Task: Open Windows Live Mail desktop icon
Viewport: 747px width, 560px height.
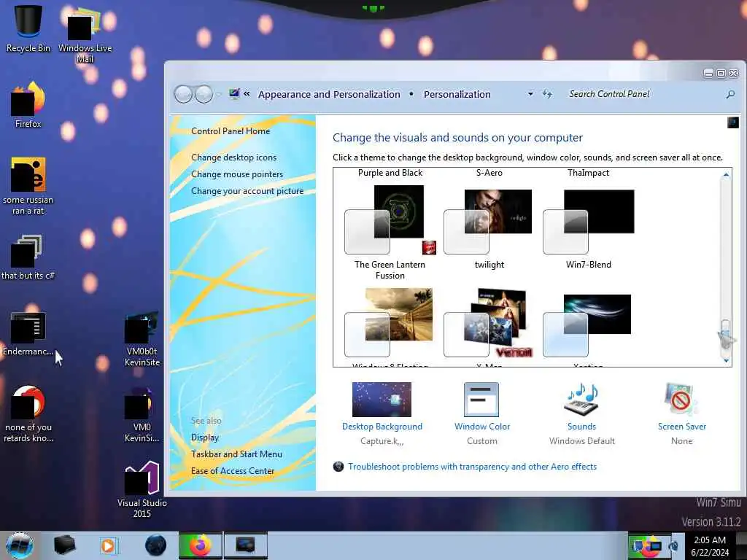Action: click(85, 34)
